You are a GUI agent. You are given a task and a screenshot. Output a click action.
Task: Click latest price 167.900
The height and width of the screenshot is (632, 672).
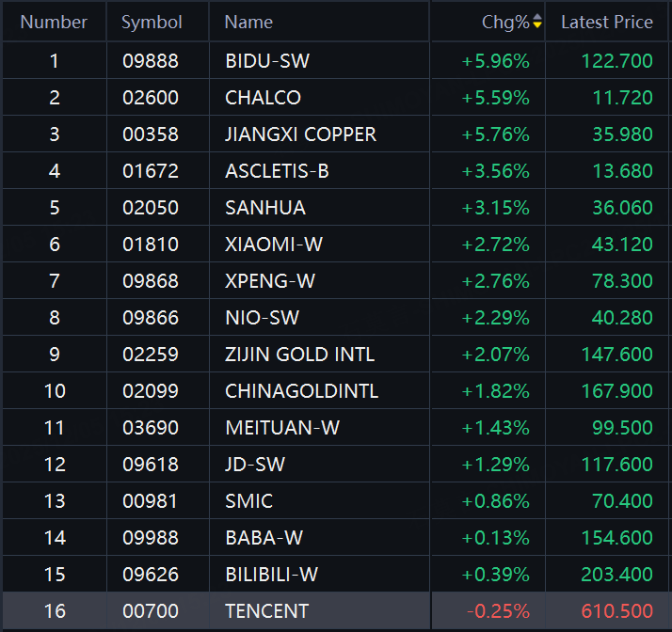click(617, 391)
